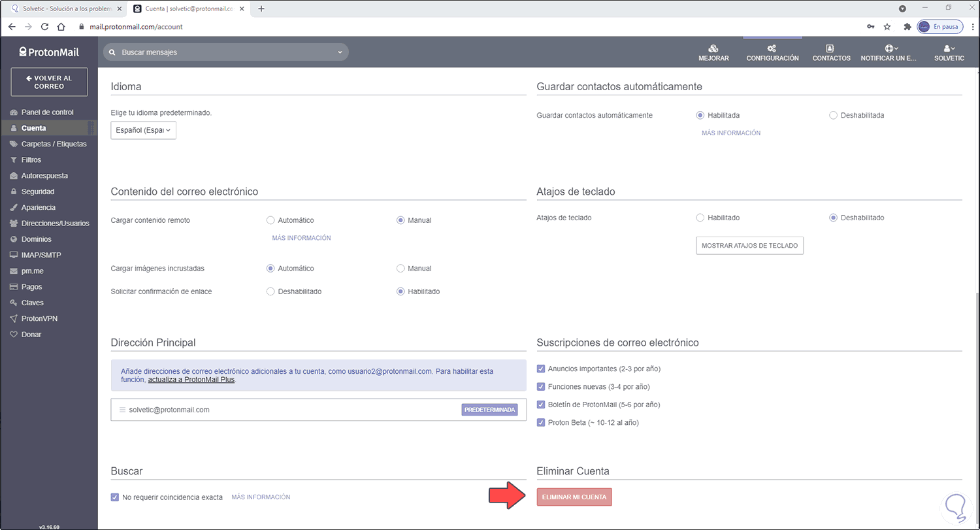Enable Habilitado for atajos de teclado
Screen dimensions: 980x530
700,218
